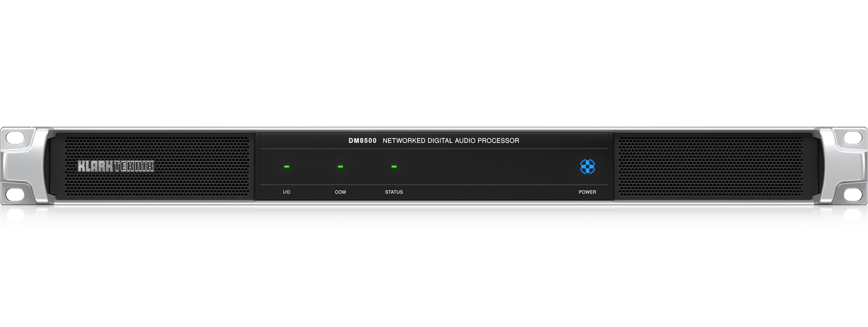The image size is (868, 327).
Task: Click the STATUS label text
Action: point(394,192)
